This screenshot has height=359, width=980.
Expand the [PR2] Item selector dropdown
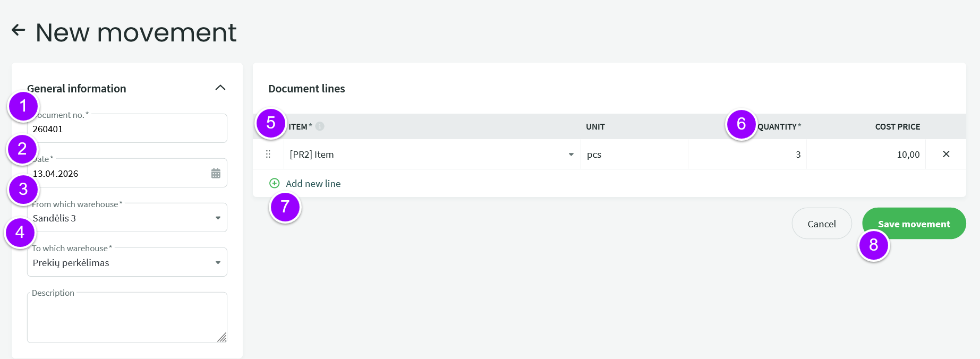coord(571,155)
